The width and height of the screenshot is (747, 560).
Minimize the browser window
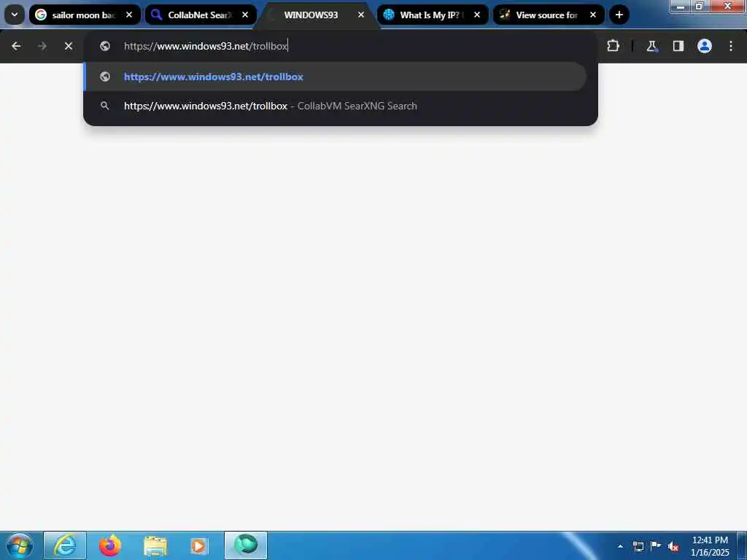[x=681, y=6]
